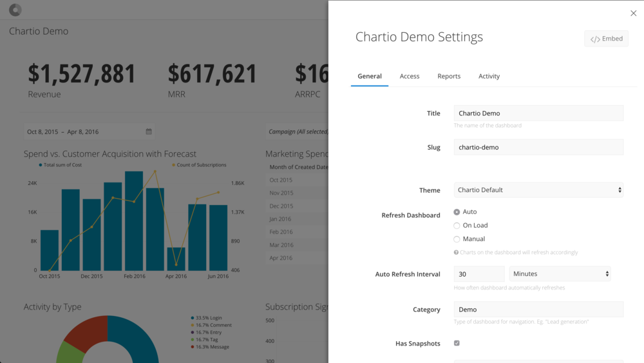Switch to the General tab

click(370, 76)
